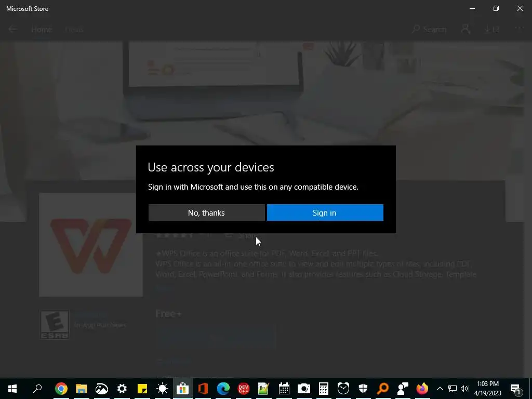Launch Firefox from the taskbar
This screenshot has width=532, height=399.
point(422,389)
